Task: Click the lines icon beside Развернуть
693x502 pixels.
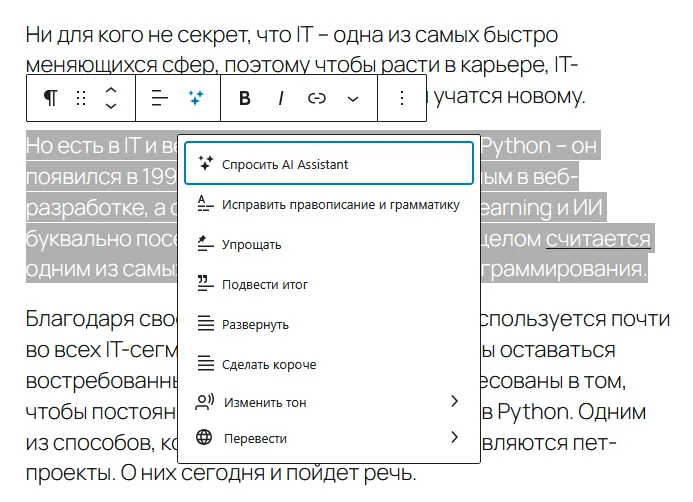Action: (x=206, y=323)
